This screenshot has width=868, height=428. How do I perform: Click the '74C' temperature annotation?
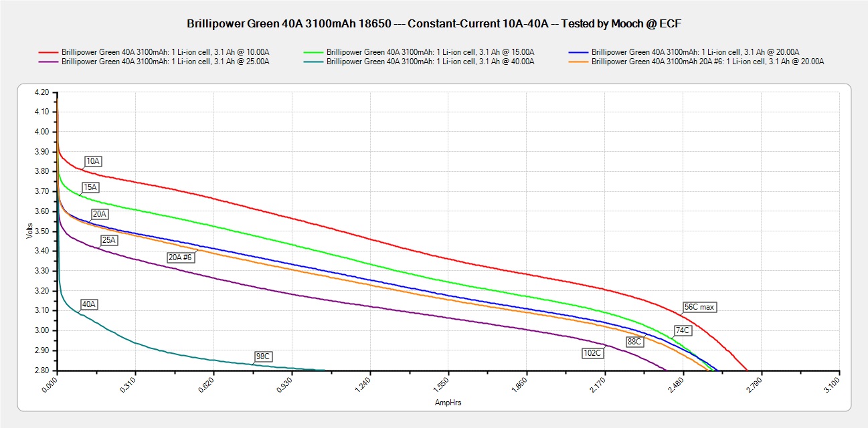[683, 330]
